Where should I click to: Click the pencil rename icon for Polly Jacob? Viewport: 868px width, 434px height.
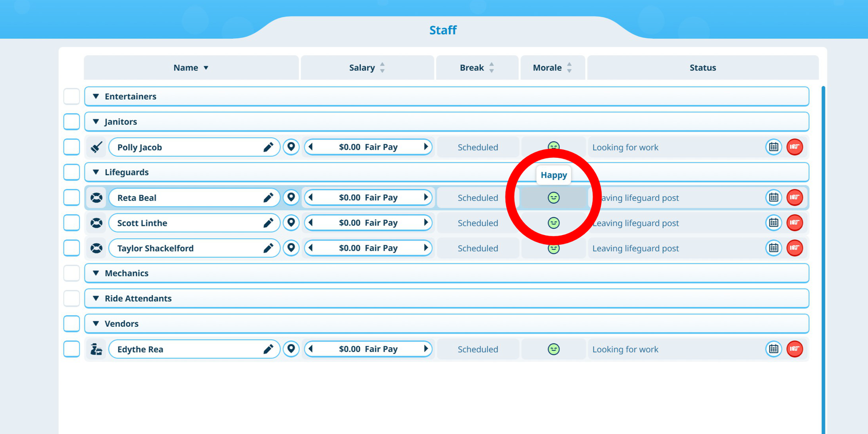click(268, 147)
